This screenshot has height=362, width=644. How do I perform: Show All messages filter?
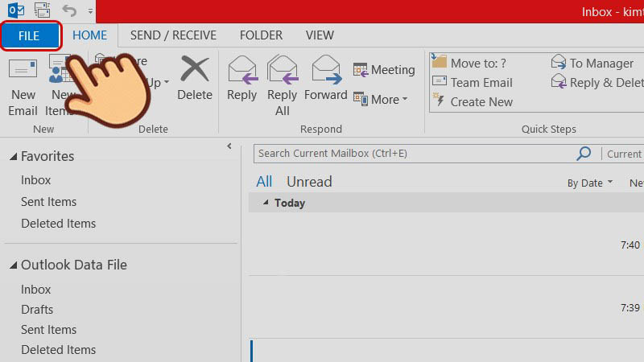tap(264, 182)
